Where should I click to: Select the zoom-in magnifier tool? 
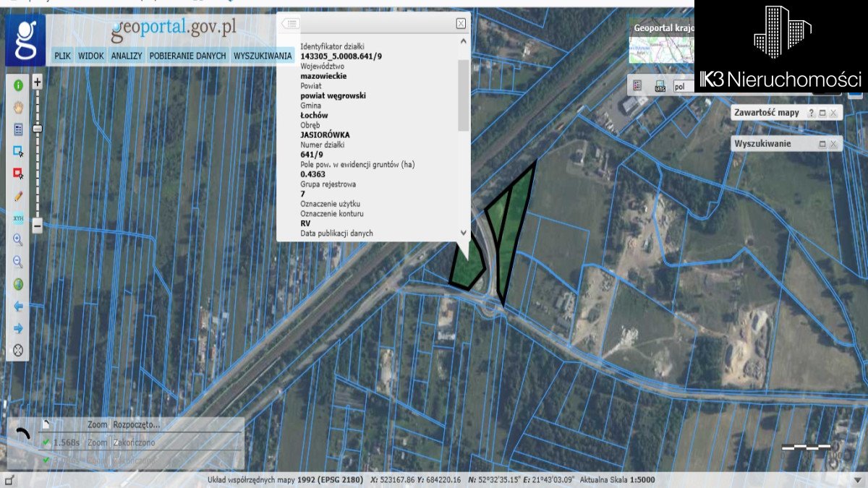click(x=17, y=239)
